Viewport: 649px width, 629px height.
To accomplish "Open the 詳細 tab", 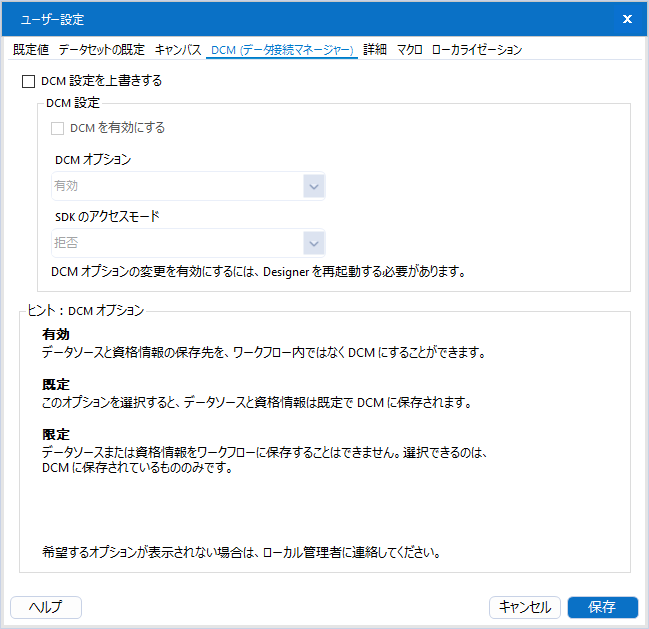I will 375,50.
